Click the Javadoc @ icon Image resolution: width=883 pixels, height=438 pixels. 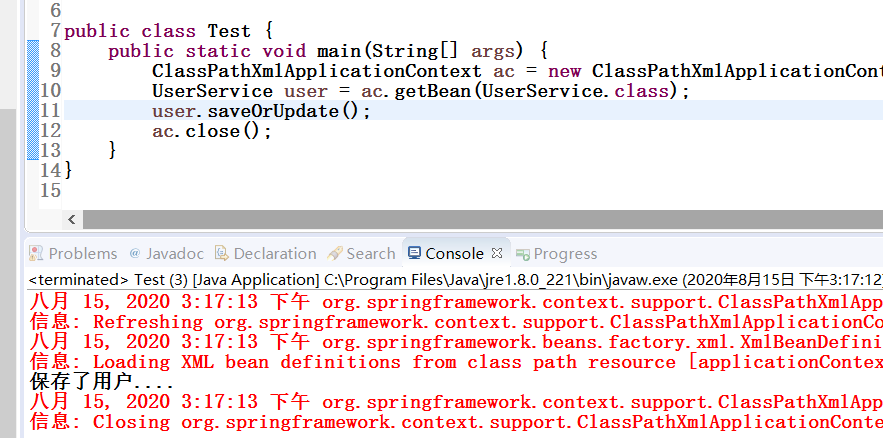[x=135, y=253]
